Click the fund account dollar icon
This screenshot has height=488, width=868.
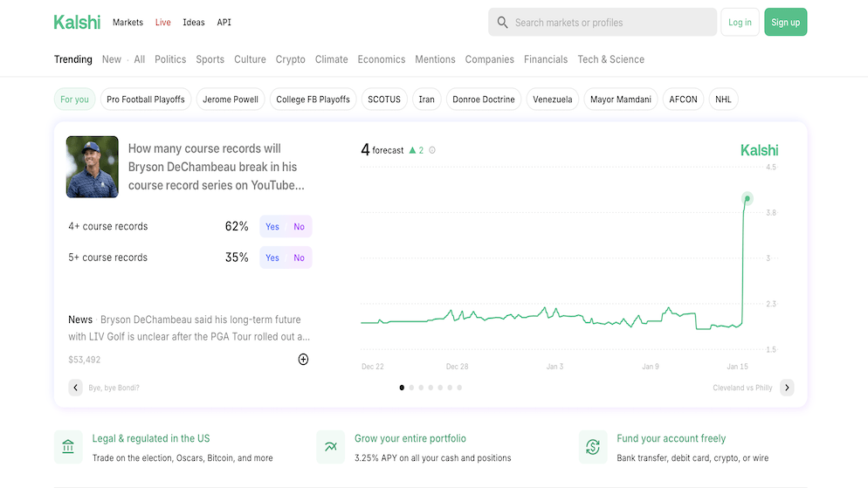(x=593, y=446)
